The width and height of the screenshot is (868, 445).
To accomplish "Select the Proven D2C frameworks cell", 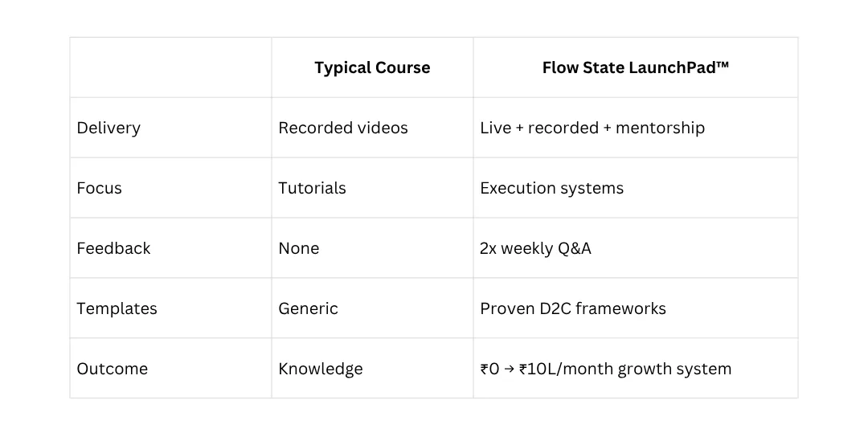I will pyautogui.click(x=636, y=308).
